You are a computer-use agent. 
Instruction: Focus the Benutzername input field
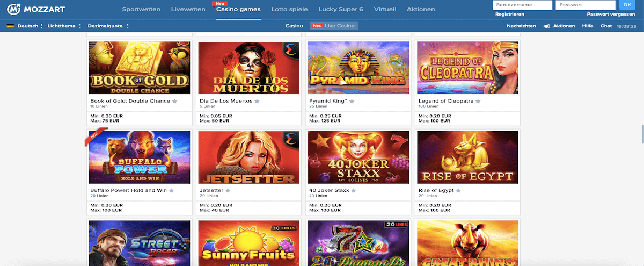pyautogui.click(x=522, y=5)
